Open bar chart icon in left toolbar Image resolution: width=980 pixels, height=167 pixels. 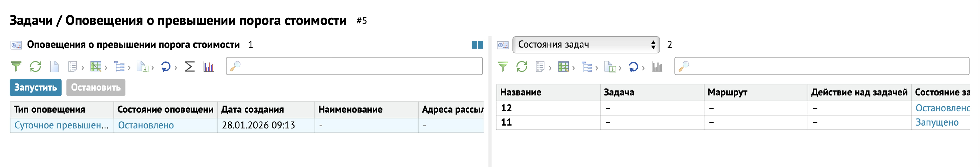tap(209, 67)
